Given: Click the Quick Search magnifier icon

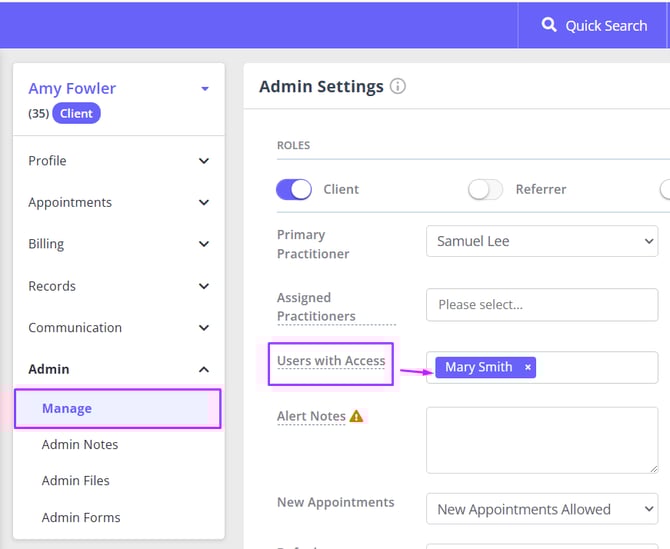Looking at the screenshot, I should (549, 25).
